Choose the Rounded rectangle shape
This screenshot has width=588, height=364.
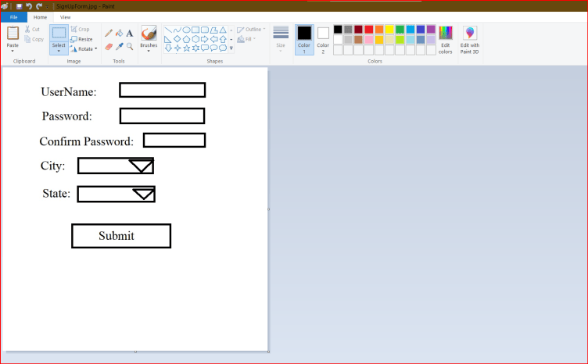[205, 30]
